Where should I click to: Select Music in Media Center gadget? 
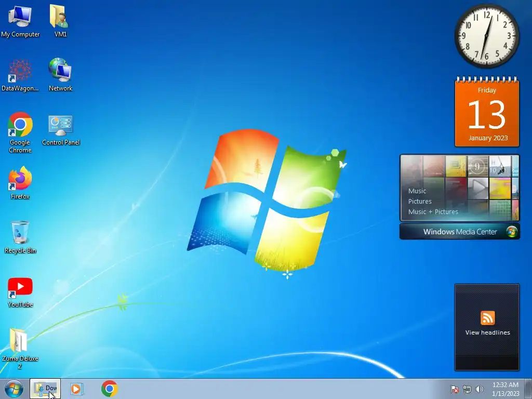pos(417,191)
